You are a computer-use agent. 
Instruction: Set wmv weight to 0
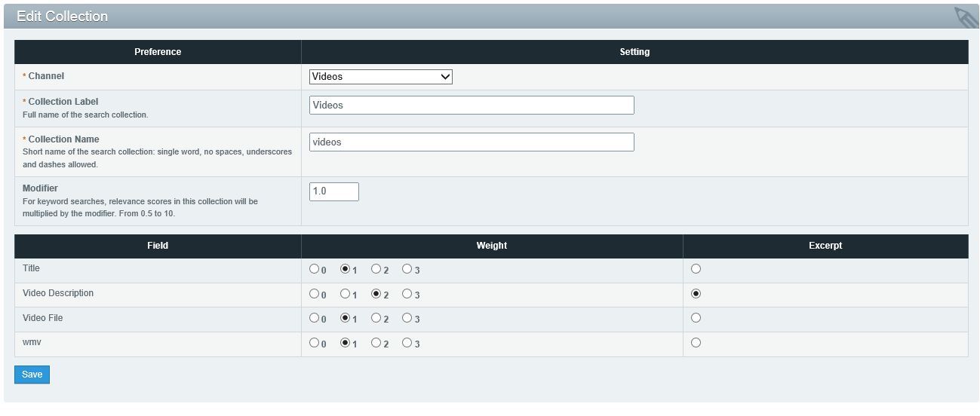tap(315, 343)
